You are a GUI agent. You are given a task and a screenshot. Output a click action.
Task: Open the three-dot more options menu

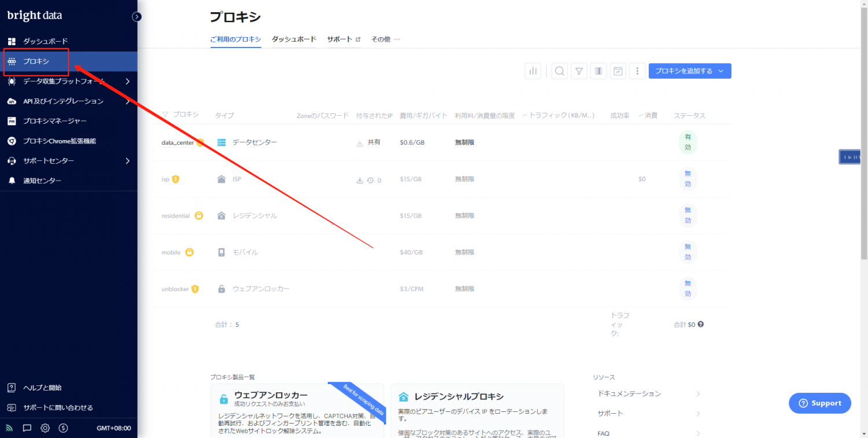click(637, 71)
